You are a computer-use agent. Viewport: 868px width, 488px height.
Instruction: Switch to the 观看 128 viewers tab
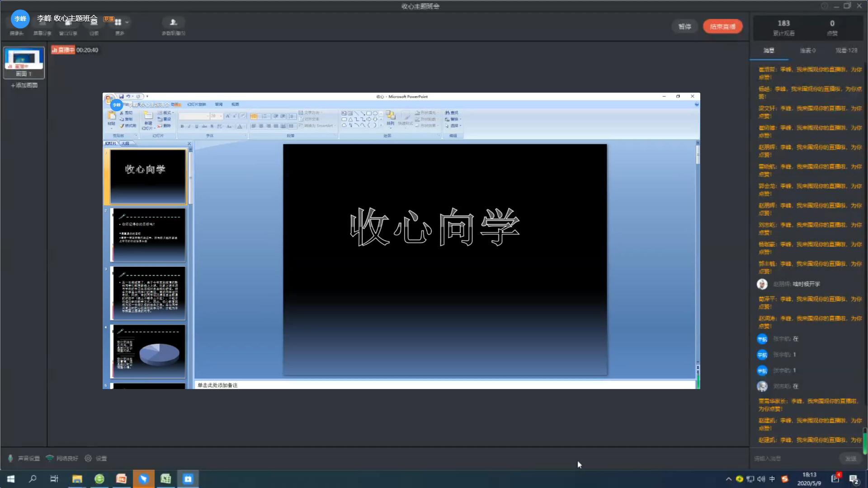point(846,51)
